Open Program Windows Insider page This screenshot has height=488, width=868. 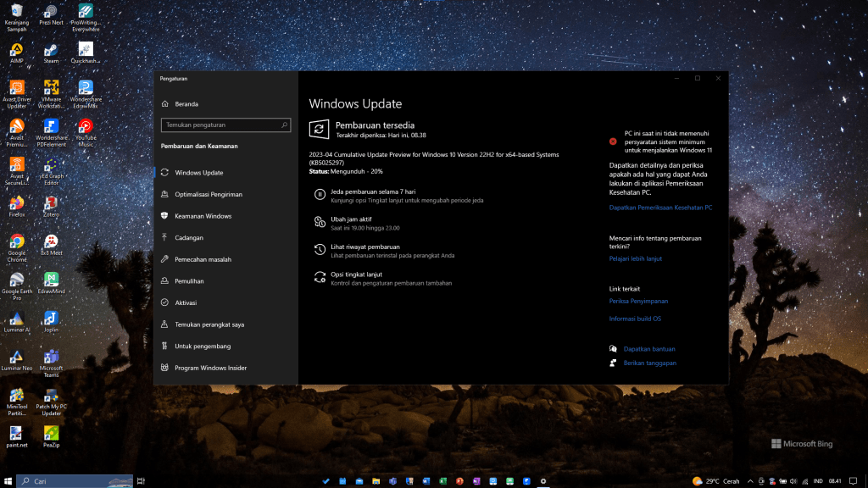pos(211,368)
